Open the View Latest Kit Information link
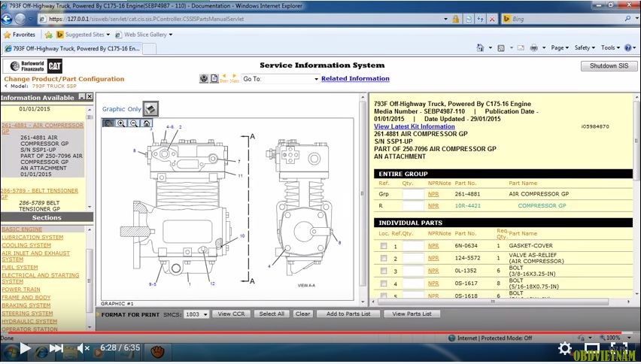The width and height of the screenshot is (641, 364). point(414,126)
